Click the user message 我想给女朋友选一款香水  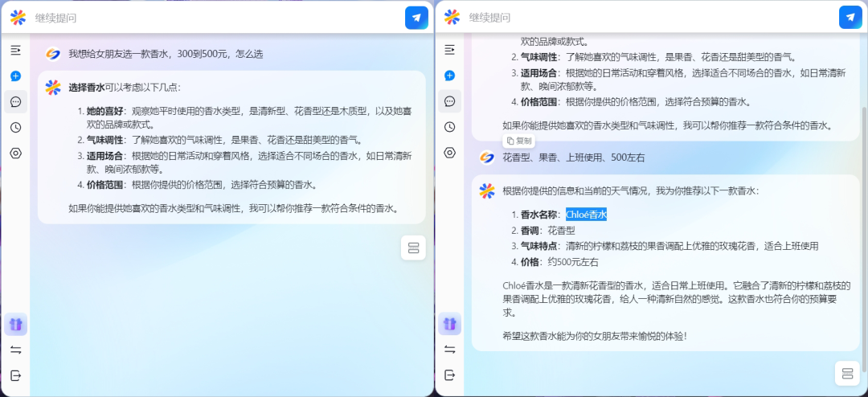(166, 55)
